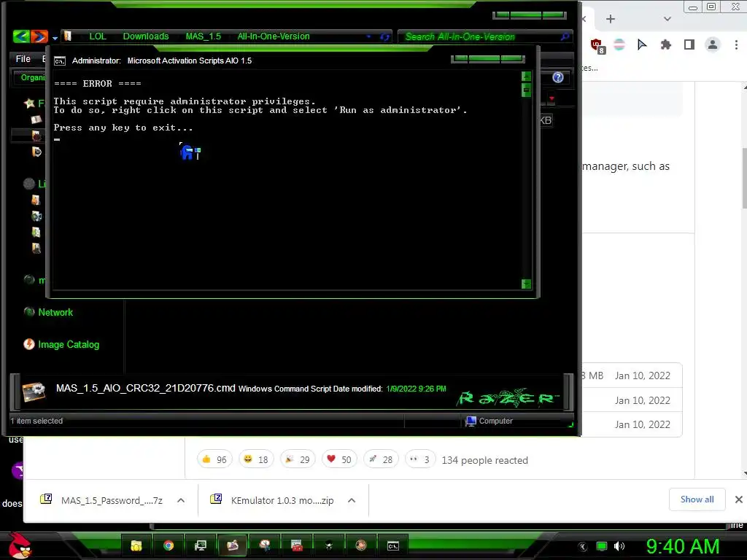The image size is (747, 560).
Task: Show hidden tray icons arrow
Action: (582, 547)
